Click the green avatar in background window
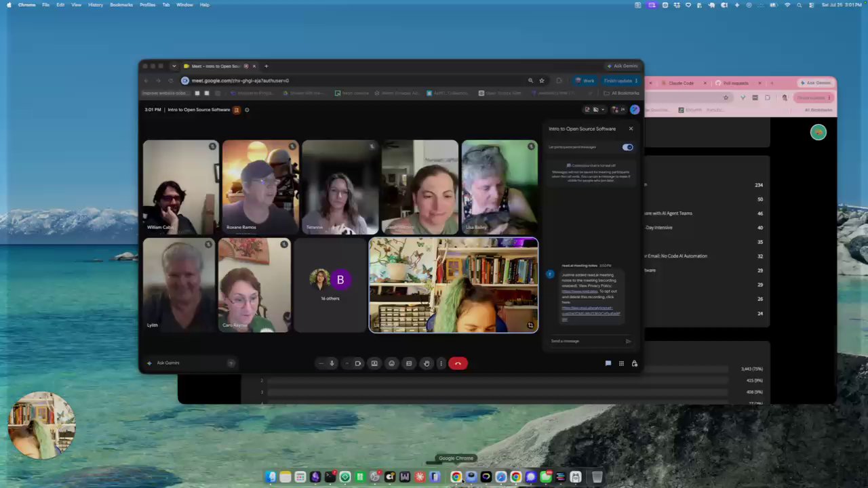 pos(818,132)
